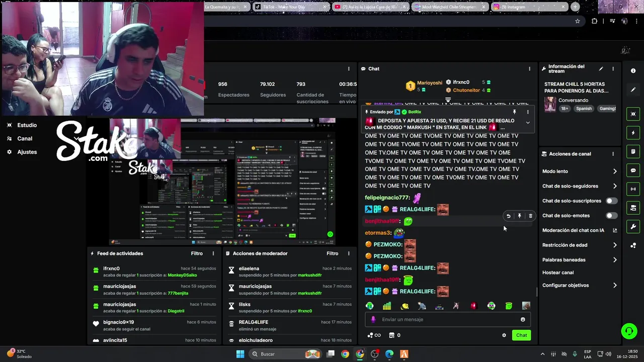The width and height of the screenshot is (644, 362).
Task: Bookmark page with the star icon
Action: click(578, 21)
